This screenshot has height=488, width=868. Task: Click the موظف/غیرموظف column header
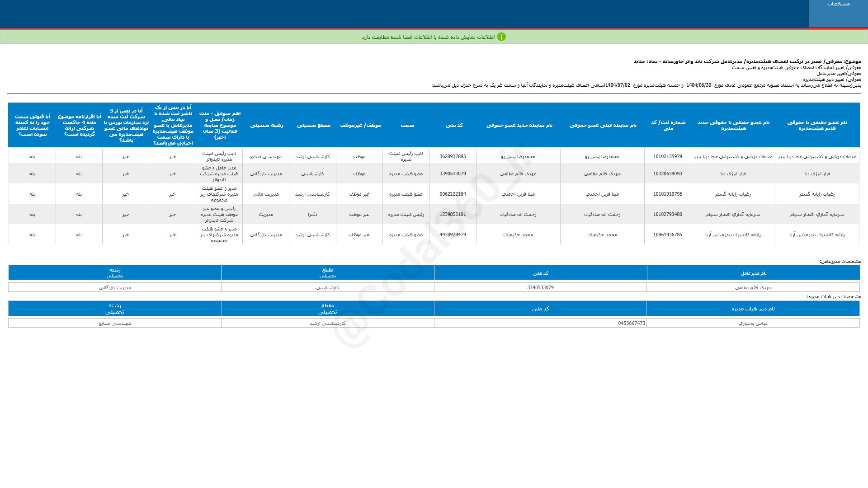point(360,125)
